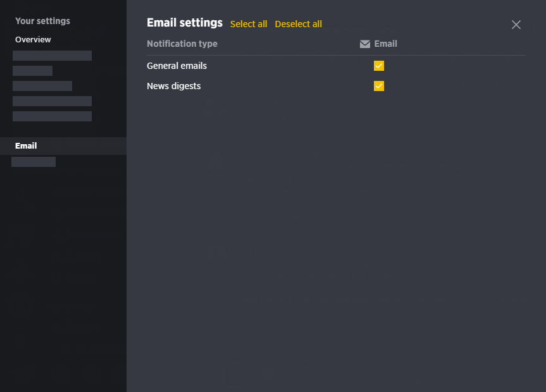Click the Deselect all link
Viewport: 546px width, 392px height.
coord(298,24)
